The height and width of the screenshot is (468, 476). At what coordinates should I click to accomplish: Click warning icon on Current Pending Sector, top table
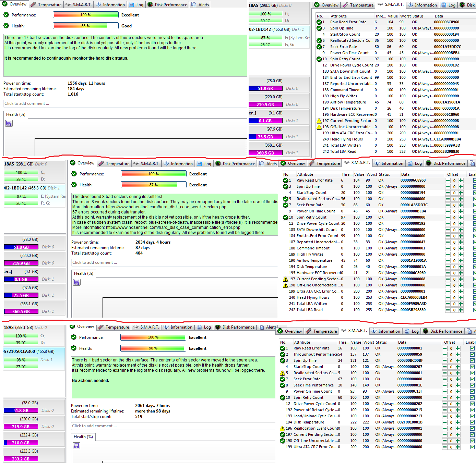click(x=319, y=121)
